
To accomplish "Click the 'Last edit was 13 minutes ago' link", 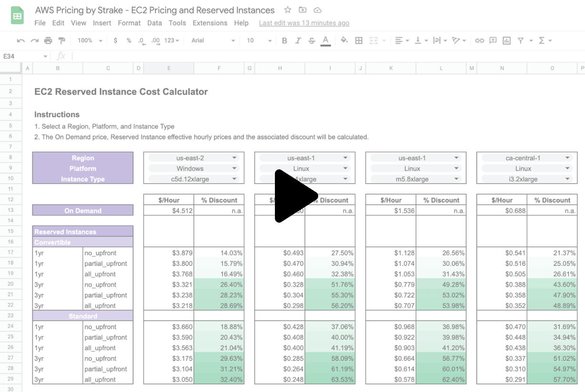I will coord(304,23).
